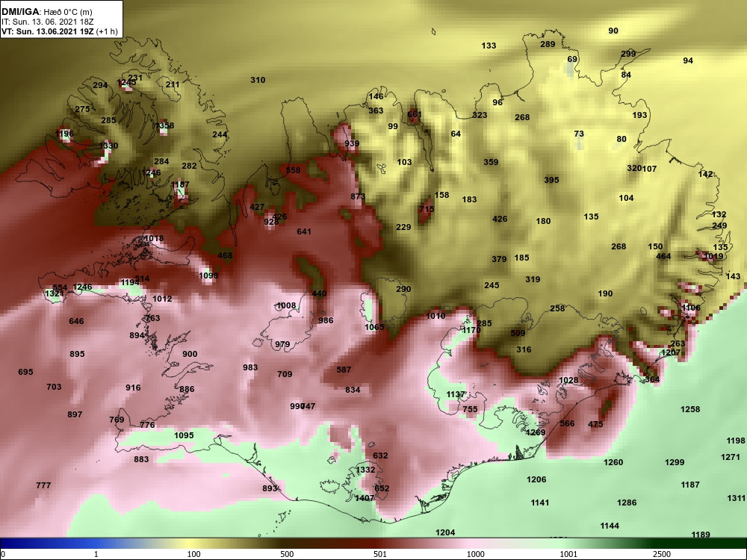Click the map value 900
The width and height of the screenshot is (747, 560).
pos(190,354)
